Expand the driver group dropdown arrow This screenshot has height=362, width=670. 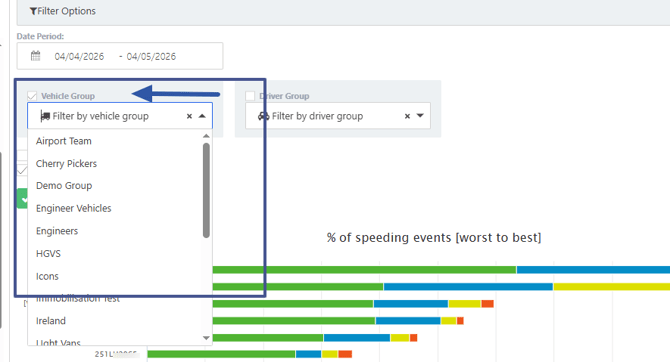420,116
